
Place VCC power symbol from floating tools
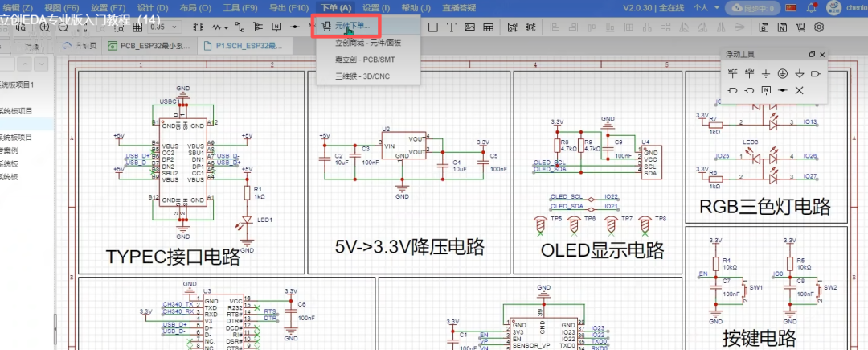pos(732,72)
